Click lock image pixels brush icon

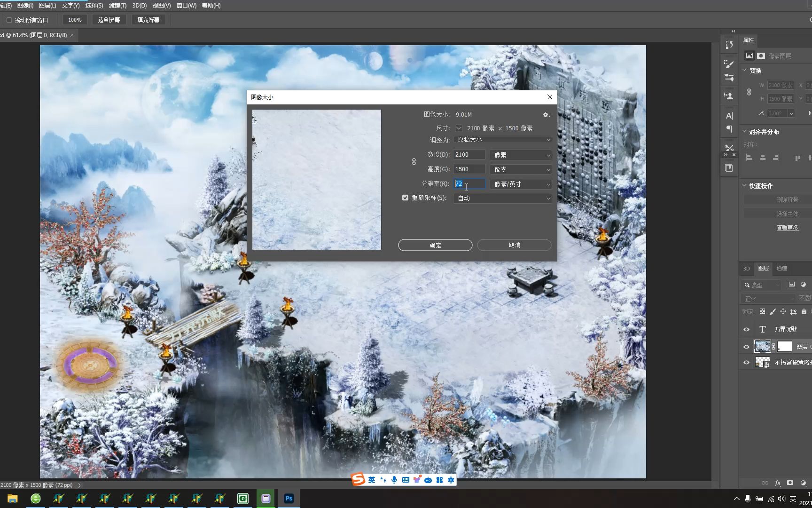(773, 311)
